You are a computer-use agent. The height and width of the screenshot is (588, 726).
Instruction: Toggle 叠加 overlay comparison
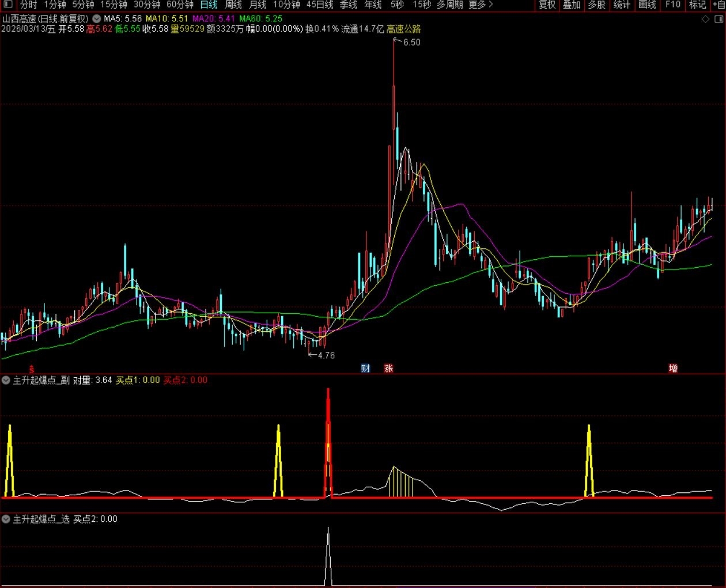572,5
